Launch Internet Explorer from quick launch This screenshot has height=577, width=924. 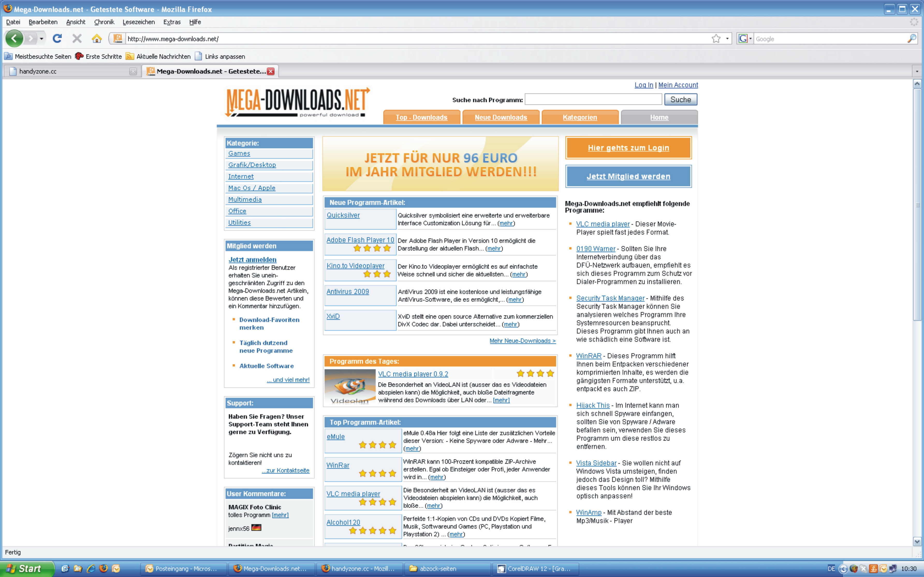point(91,569)
